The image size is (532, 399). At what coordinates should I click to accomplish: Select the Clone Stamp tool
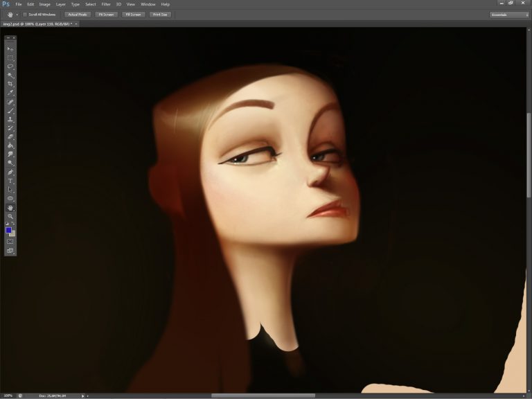click(x=10, y=119)
